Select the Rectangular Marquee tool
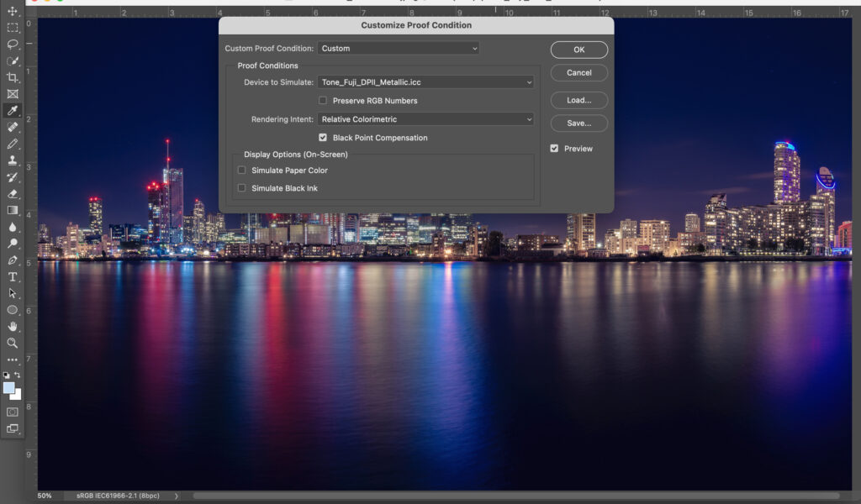 coord(12,28)
